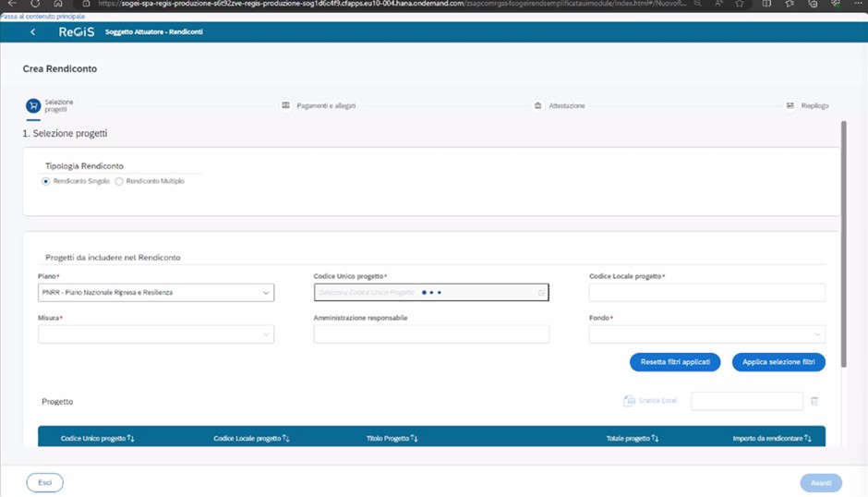The image size is (868, 497).
Task: Click the Codice Locale progetto input field
Action: [706, 293]
